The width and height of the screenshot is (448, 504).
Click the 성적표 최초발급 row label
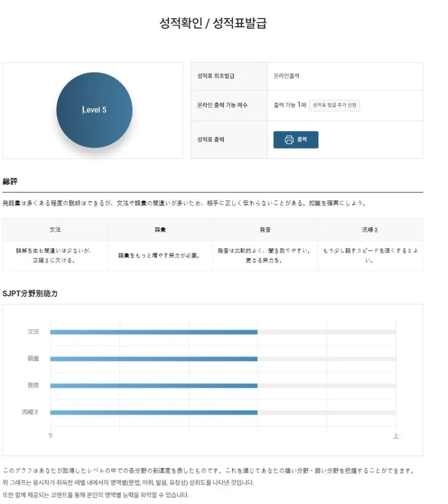[x=216, y=76]
